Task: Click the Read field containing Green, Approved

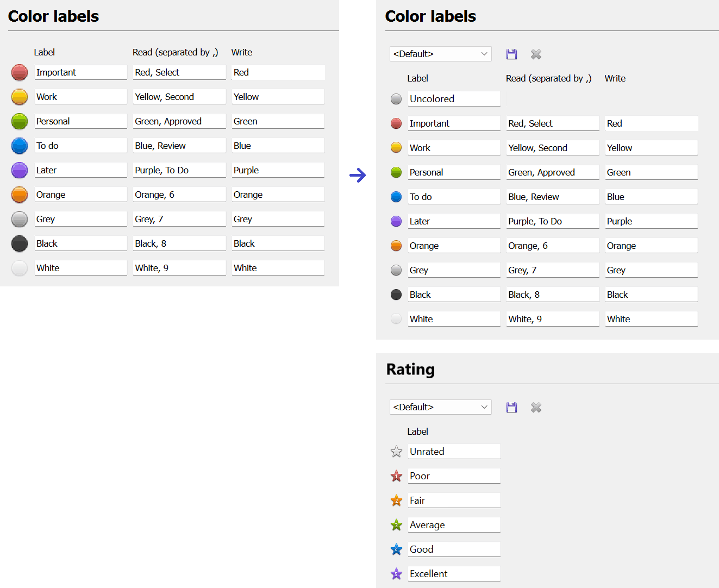Action: [x=552, y=172]
